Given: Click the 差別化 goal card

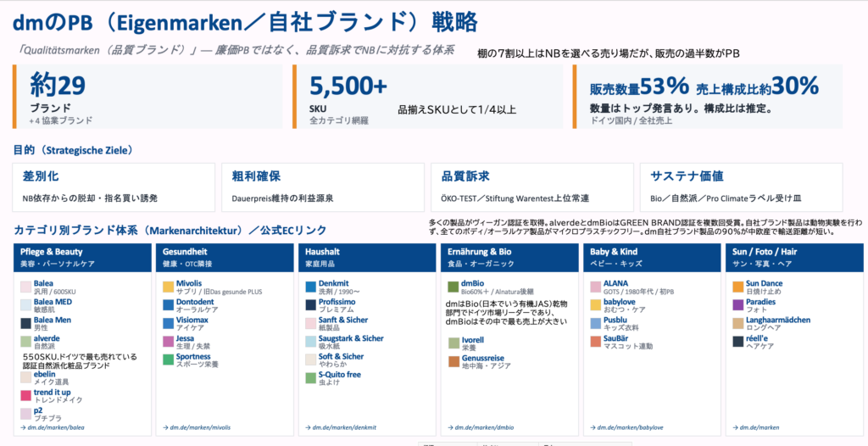Looking at the screenshot, I should (114, 187).
